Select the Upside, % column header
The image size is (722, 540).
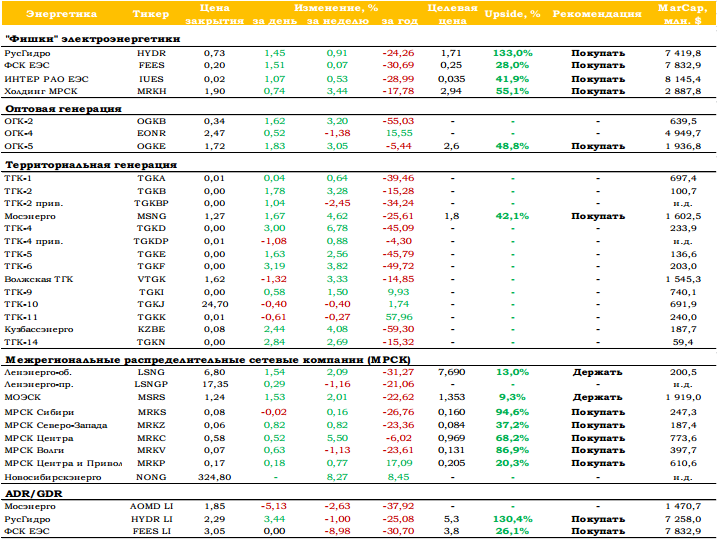[x=512, y=14]
